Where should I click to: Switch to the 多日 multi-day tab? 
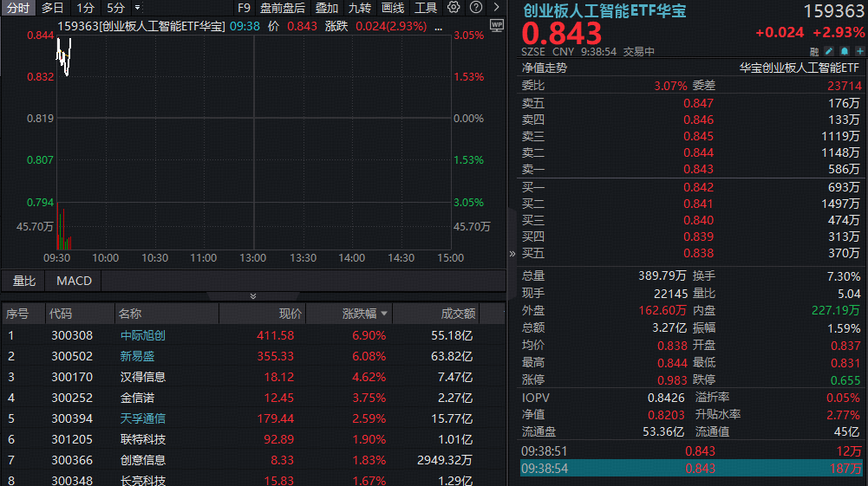[x=53, y=8]
